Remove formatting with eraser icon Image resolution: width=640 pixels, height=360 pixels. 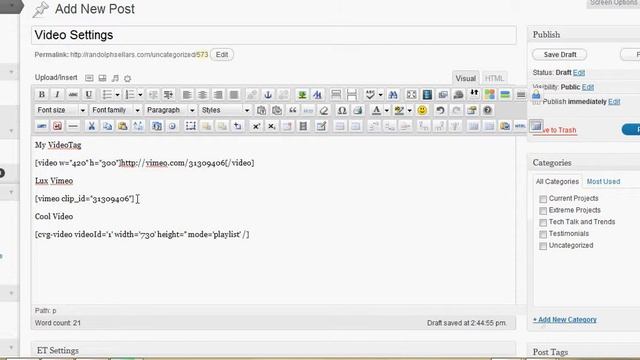[x=324, y=110]
